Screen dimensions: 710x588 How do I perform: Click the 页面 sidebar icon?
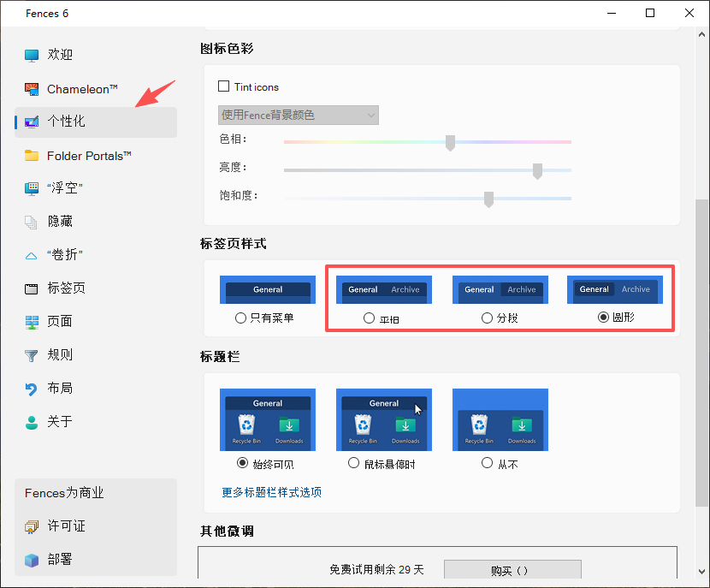tap(32, 322)
